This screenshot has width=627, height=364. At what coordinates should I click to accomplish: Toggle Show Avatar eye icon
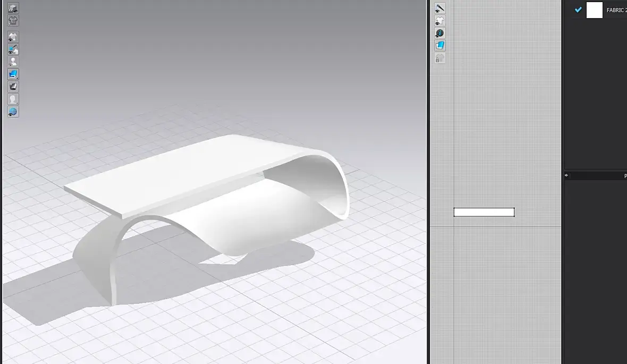click(13, 62)
